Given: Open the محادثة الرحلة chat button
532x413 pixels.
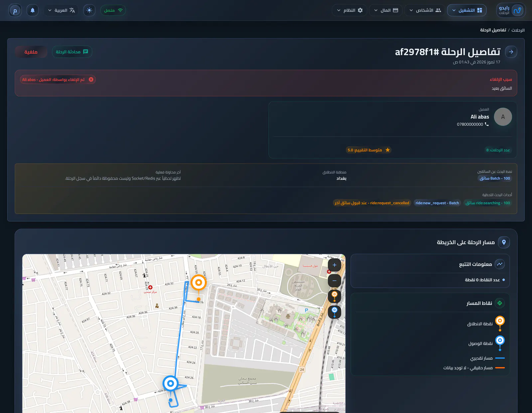Looking at the screenshot, I should pos(72,52).
